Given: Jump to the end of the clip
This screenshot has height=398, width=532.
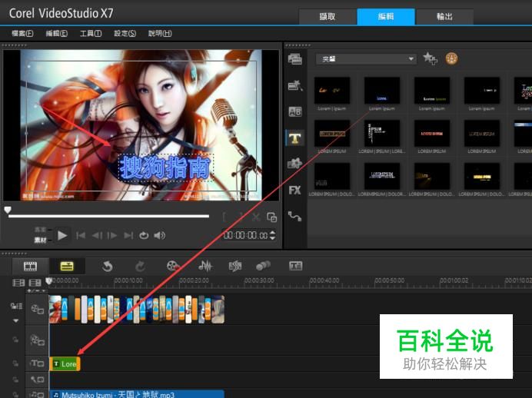Looking at the screenshot, I should 128,235.
